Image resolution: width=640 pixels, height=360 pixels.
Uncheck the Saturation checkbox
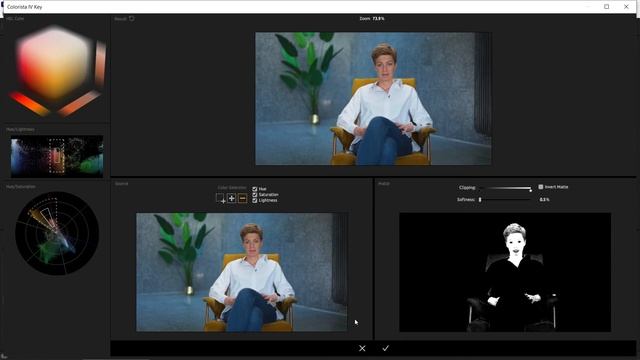click(x=255, y=195)
